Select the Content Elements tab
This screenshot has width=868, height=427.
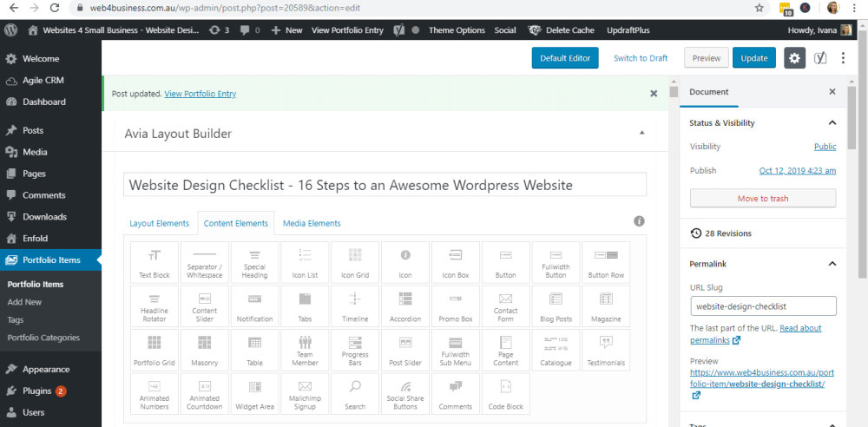pyautogui.click(x=236, y=223)
